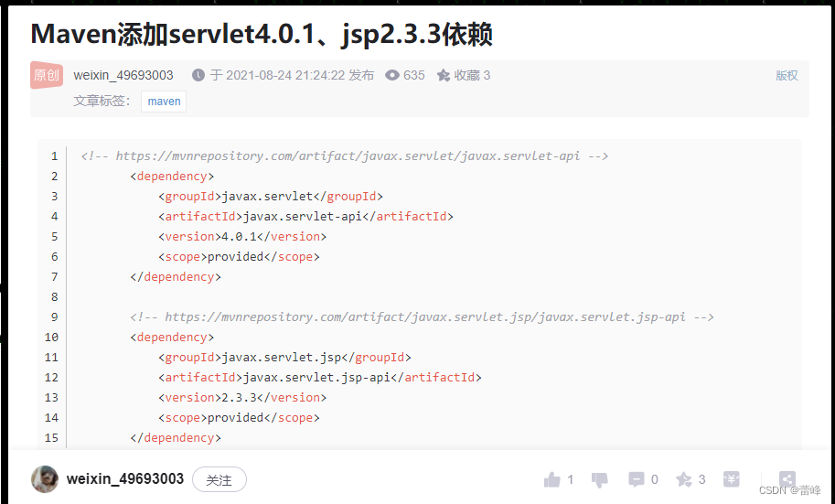Click the scope provided line on line 14
The width and height of the screenshot is (835, 504).
click(x=239, y=418)
